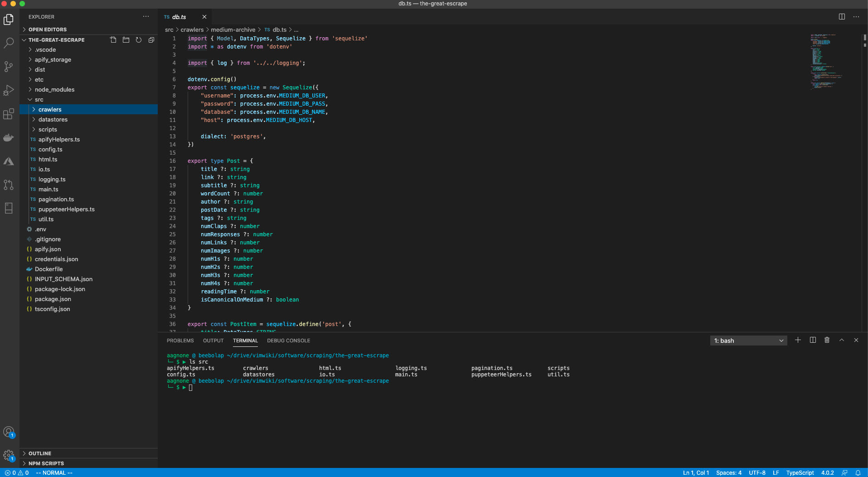Select the TERMINAL tab
Viewport: 868px width, 477px height.
coord(245,341)
